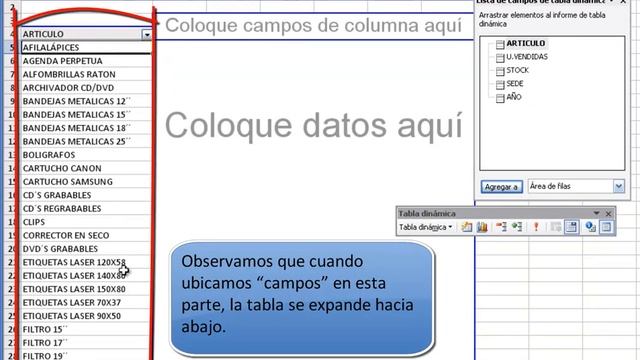Select cell AFILALÁPICES
The image size is (640, 360).
point(86,47)
